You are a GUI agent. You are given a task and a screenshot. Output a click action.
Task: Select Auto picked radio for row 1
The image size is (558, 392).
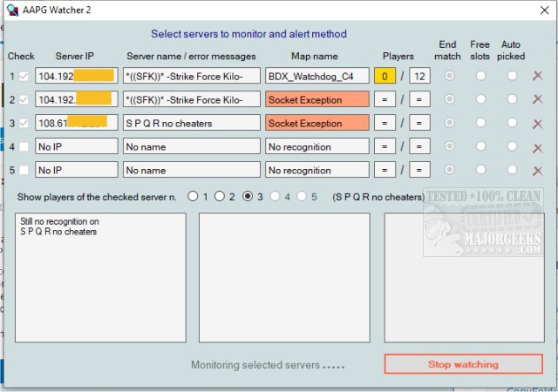[512, 76]
